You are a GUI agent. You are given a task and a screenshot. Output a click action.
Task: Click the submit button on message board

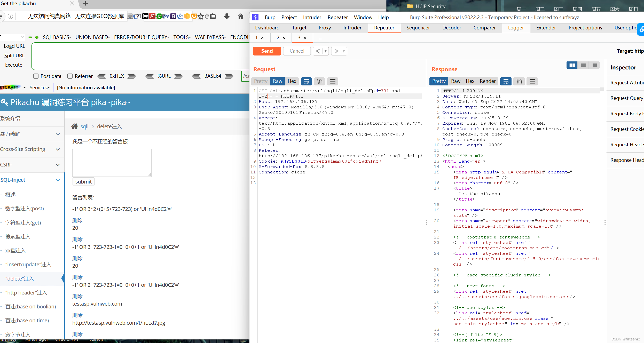[x=83, y=182]
